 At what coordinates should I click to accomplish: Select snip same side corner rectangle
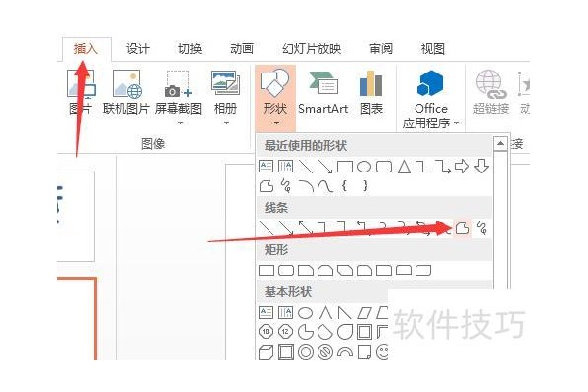pos(325,270)
